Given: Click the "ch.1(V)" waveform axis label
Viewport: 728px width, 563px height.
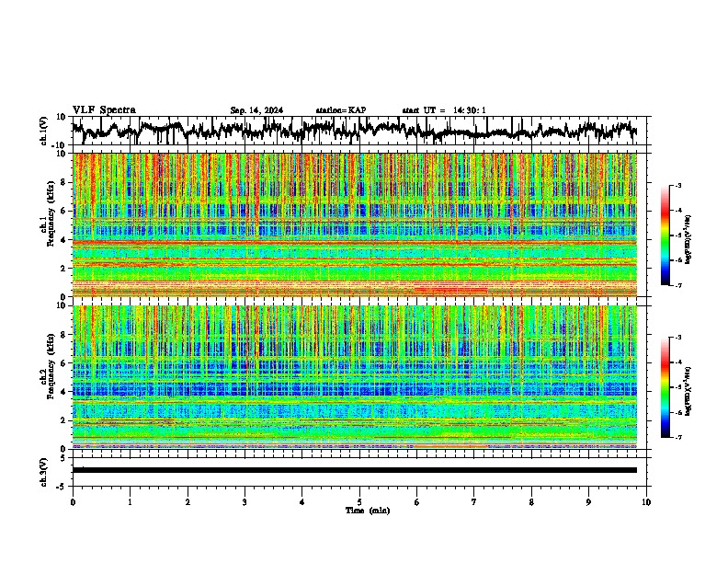Looking at the screenshot, I should [x=44, y=131].
